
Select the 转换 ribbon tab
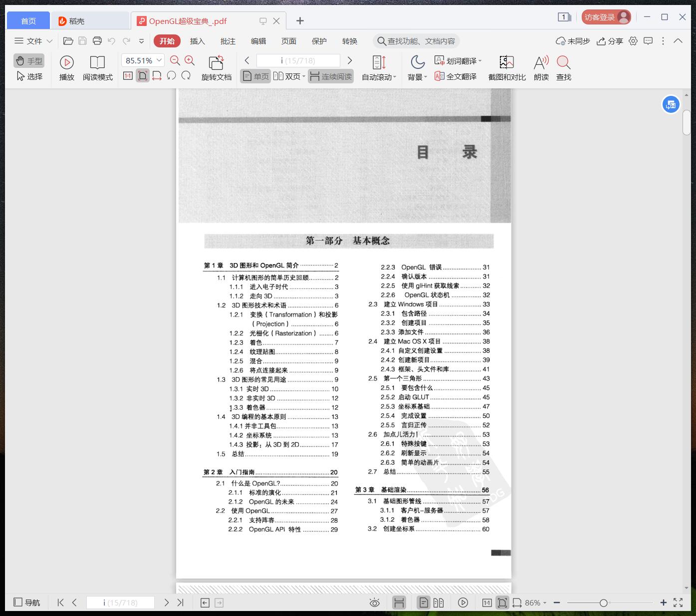coord(350,41)
